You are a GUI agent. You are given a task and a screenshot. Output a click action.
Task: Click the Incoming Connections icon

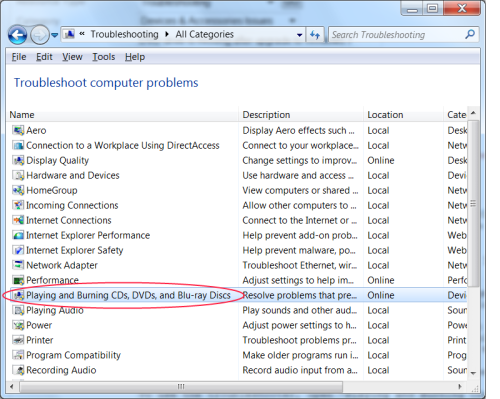click(18, 205)
